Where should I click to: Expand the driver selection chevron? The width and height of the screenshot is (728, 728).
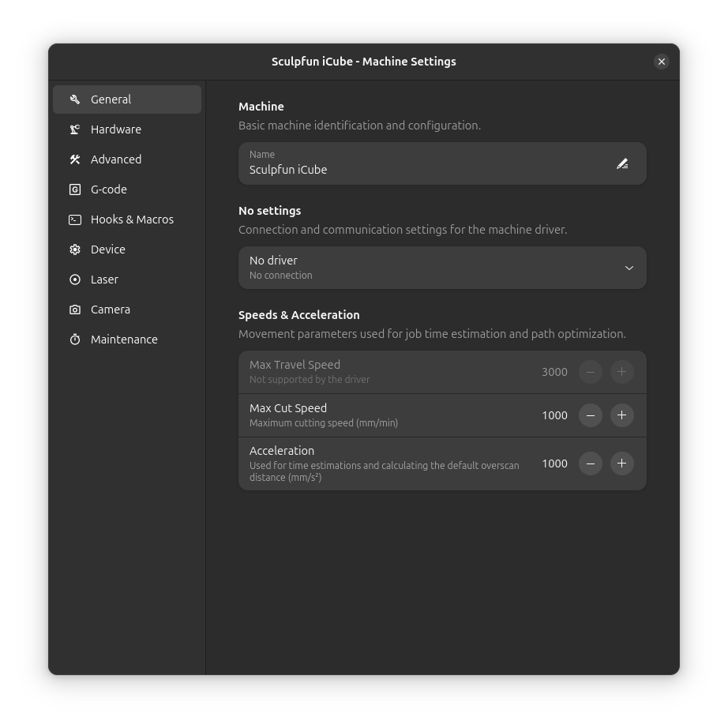(629, 268)
